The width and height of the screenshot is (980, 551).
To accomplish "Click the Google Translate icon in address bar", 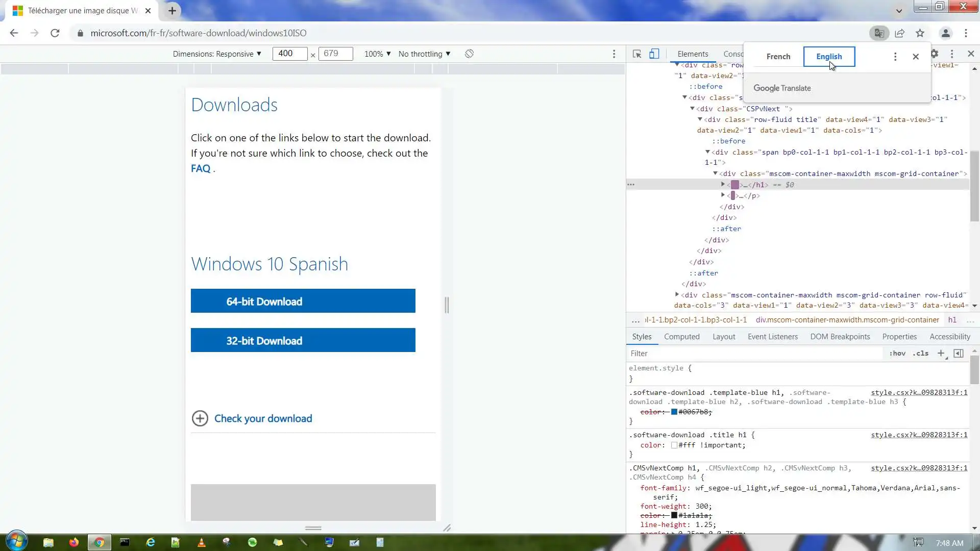I will 879,33.
